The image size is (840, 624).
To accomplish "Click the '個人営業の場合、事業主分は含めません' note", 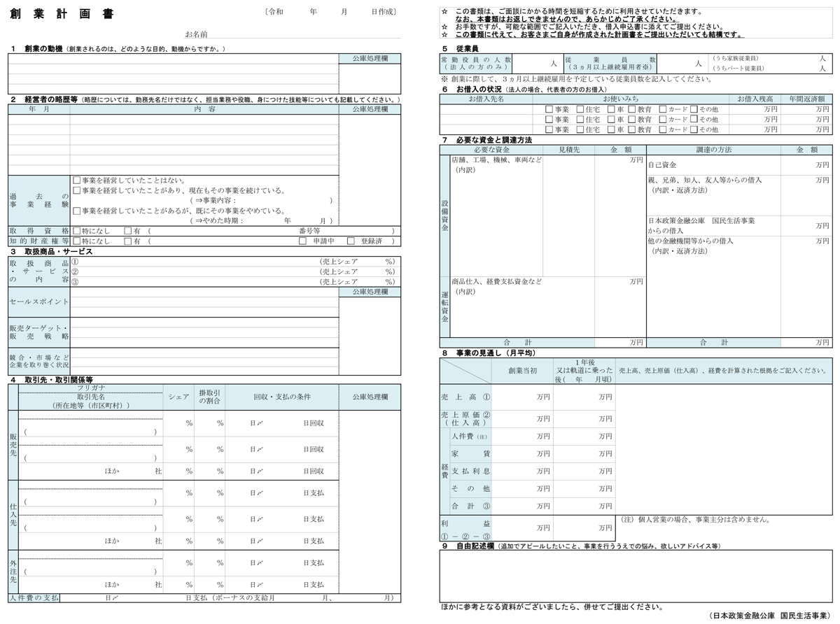I will [696, 520].
